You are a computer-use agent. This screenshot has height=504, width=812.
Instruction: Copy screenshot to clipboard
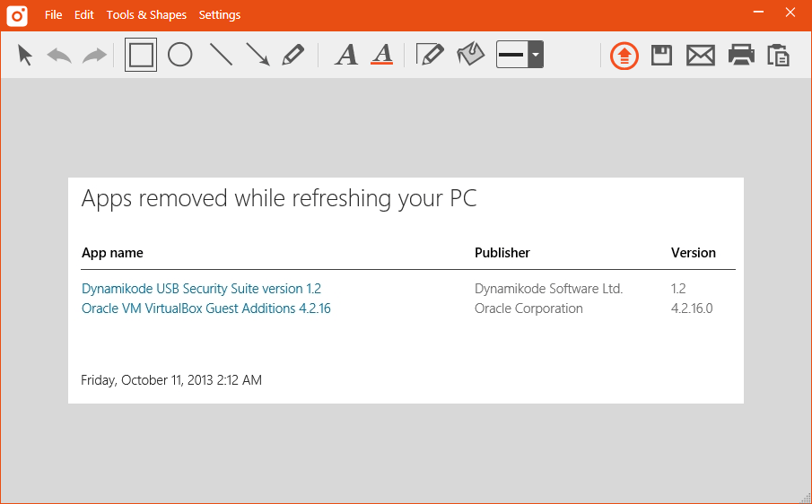point(778,56)
